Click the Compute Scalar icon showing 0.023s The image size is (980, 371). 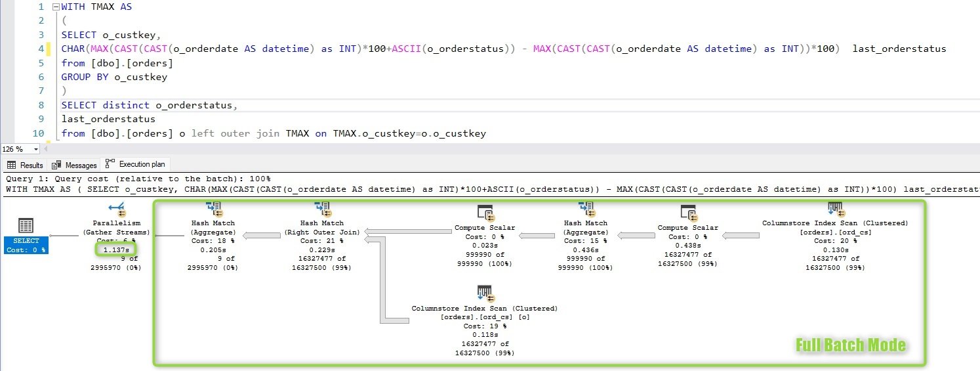point(485,213)
